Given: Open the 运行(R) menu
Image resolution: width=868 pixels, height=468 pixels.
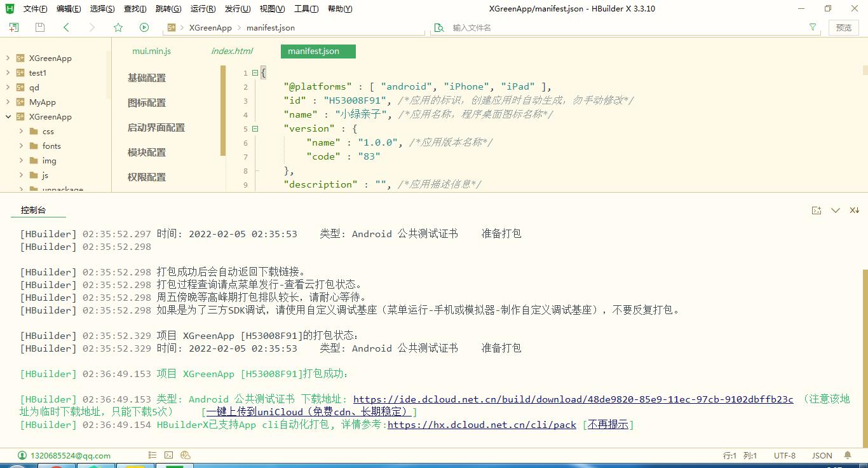Looking at the screenshot, I should 203,9.
